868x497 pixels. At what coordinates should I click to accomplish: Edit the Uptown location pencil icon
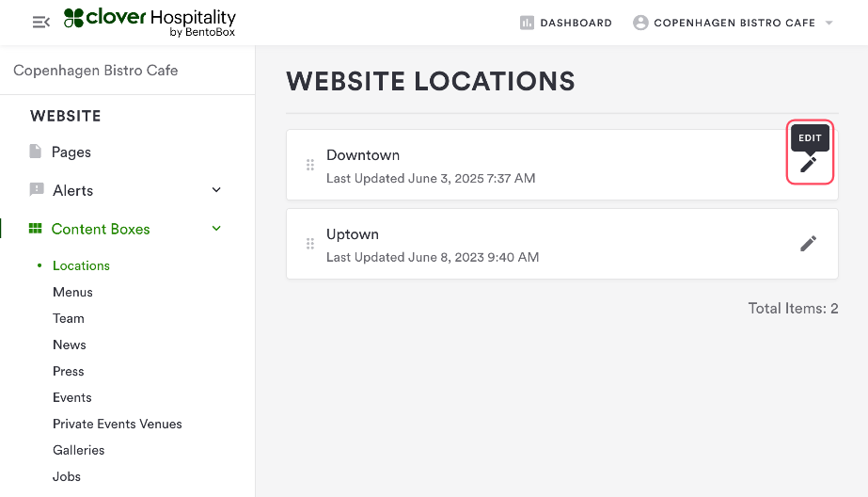coord(808,244)
